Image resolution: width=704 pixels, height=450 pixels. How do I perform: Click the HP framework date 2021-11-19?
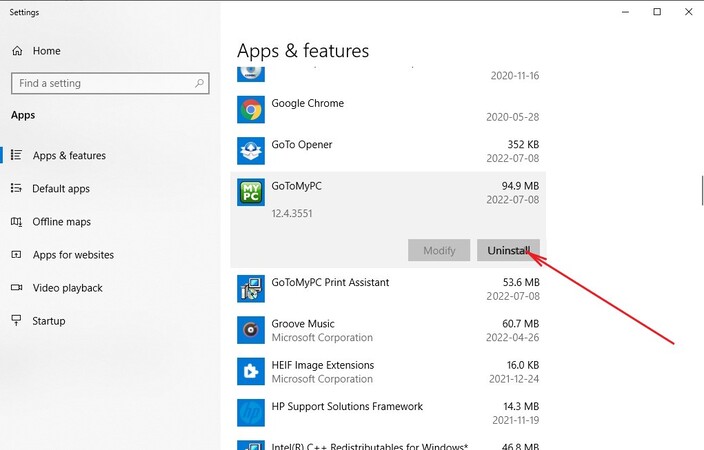516,420
